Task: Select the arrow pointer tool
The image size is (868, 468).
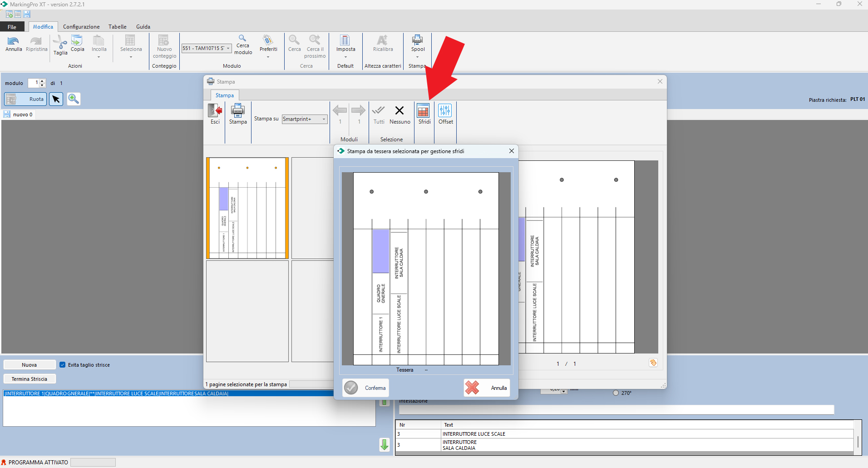Action: tap(56, 99)
